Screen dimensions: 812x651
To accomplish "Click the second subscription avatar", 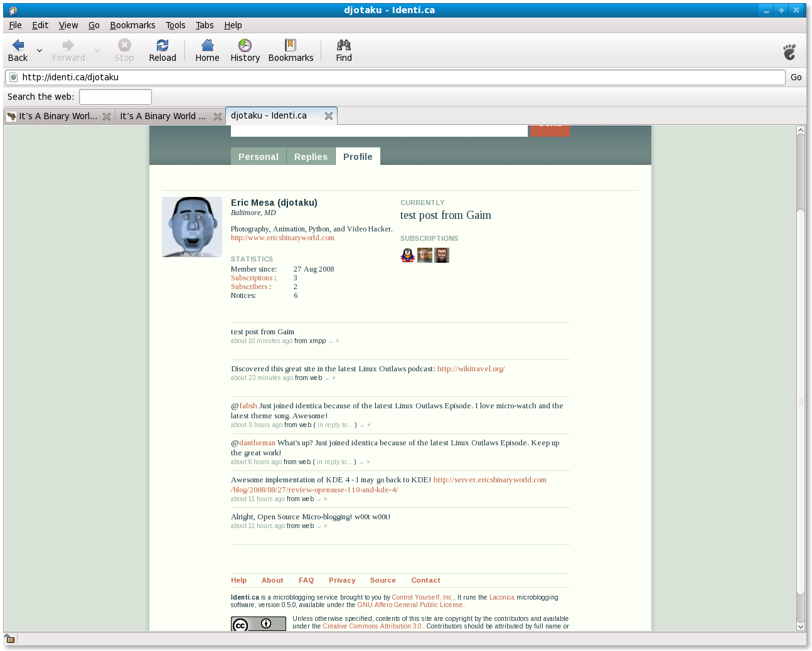I will [x=425, y=255].
